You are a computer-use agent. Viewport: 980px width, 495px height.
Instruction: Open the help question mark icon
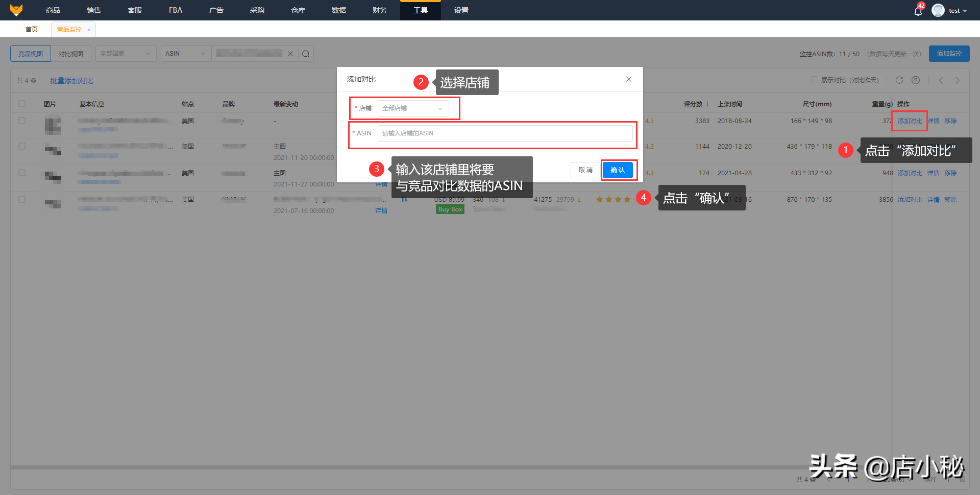click(916, 80)
